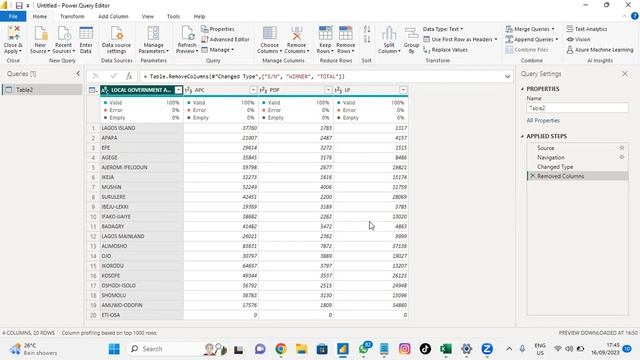This screenshot has width=640, height=360.
Task: Open Use First Row as Headers dropdown
Action: (x=460, y=39)
